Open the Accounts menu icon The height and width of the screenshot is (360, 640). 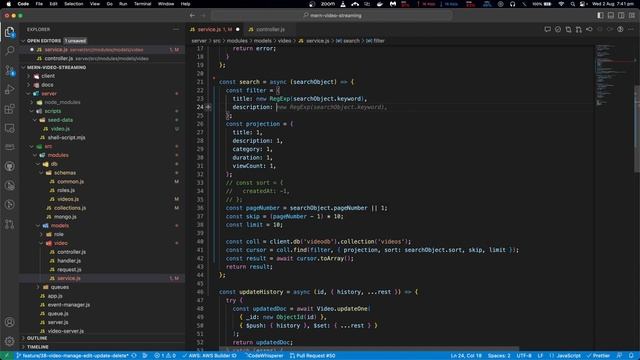[9, 322]
